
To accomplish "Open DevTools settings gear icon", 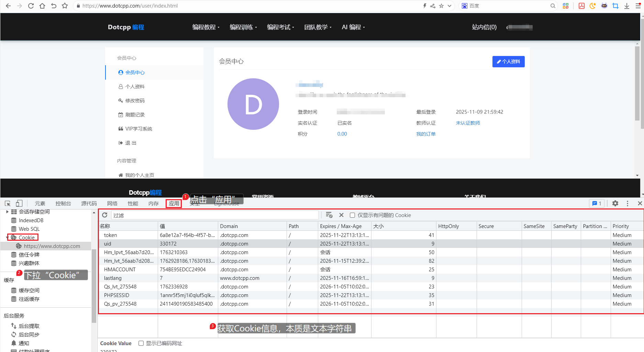I will [x=615, y=203].
